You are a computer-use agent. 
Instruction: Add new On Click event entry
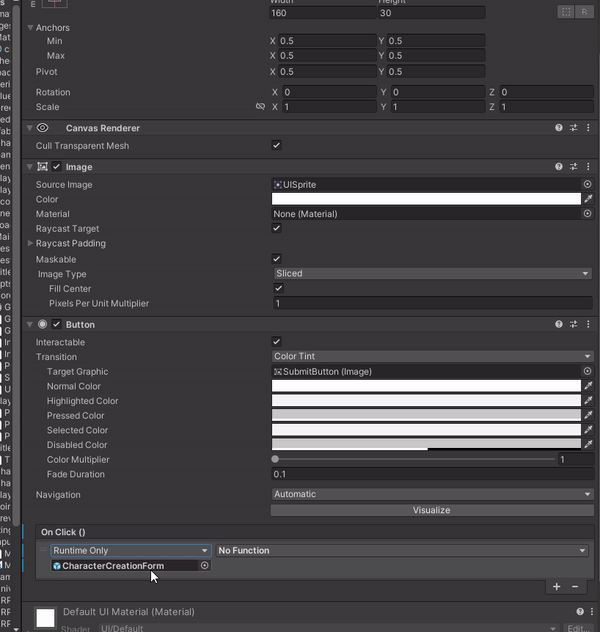coord(556,587)
